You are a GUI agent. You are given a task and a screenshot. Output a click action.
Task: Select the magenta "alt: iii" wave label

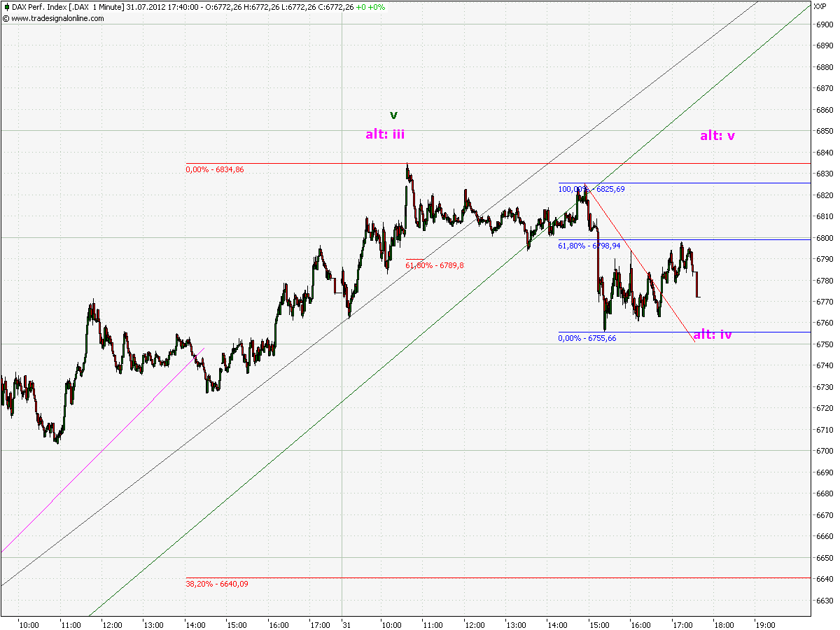tap(384, 132)
